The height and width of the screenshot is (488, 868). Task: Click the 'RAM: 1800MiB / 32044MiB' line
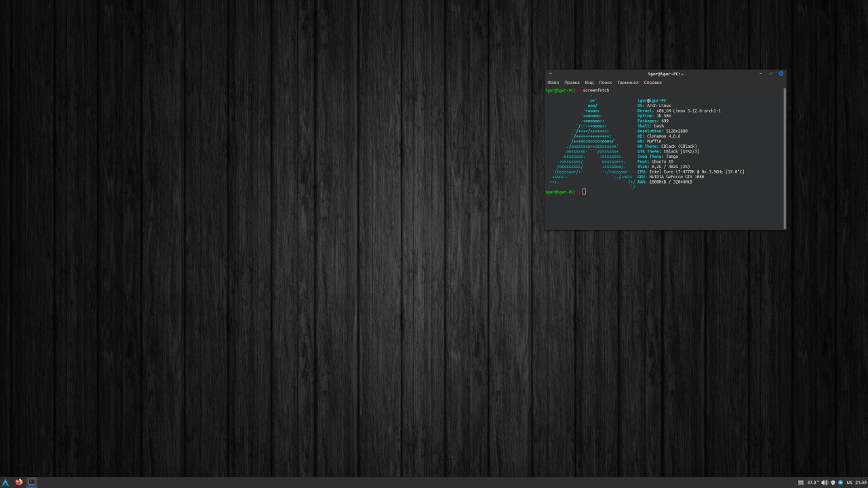coord(665,182)
